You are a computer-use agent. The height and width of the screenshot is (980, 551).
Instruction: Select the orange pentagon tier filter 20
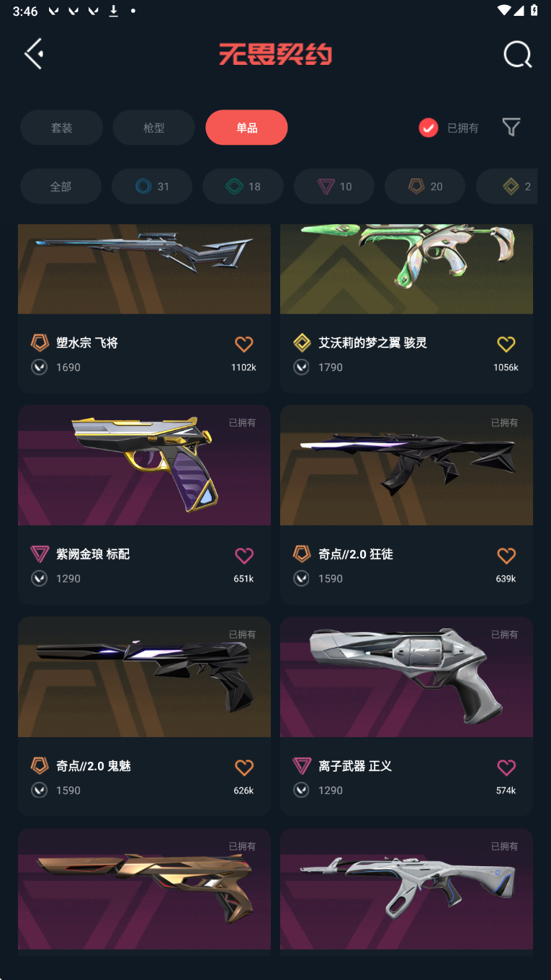[425, 187]
